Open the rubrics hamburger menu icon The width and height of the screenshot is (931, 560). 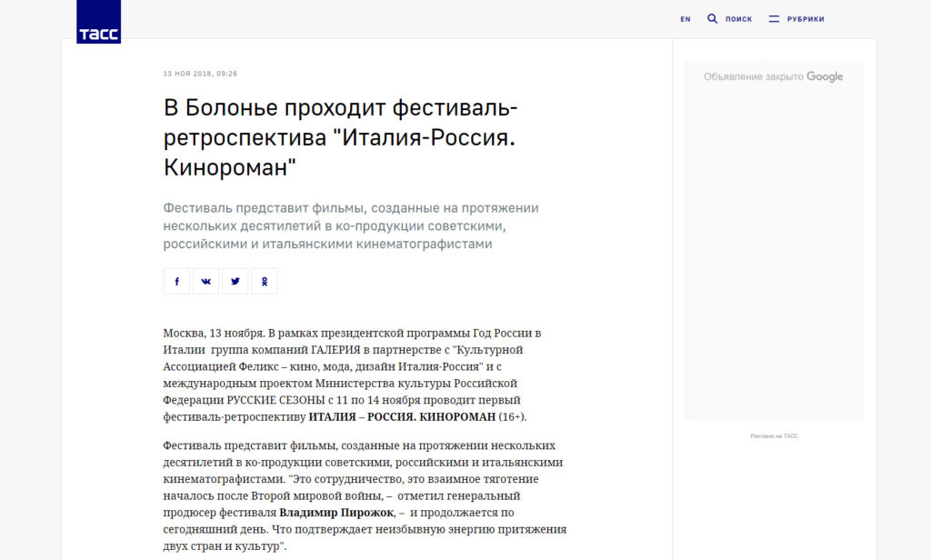click(774, 19)
